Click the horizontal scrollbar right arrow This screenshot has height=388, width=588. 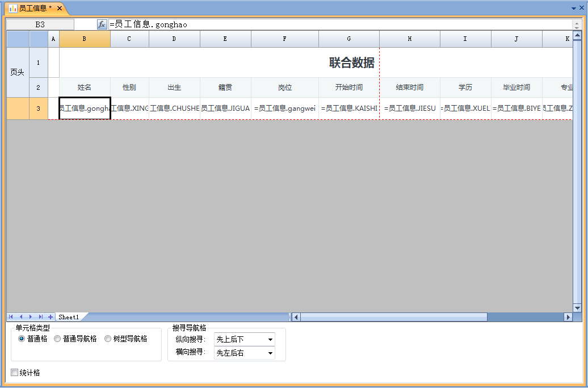568,317
